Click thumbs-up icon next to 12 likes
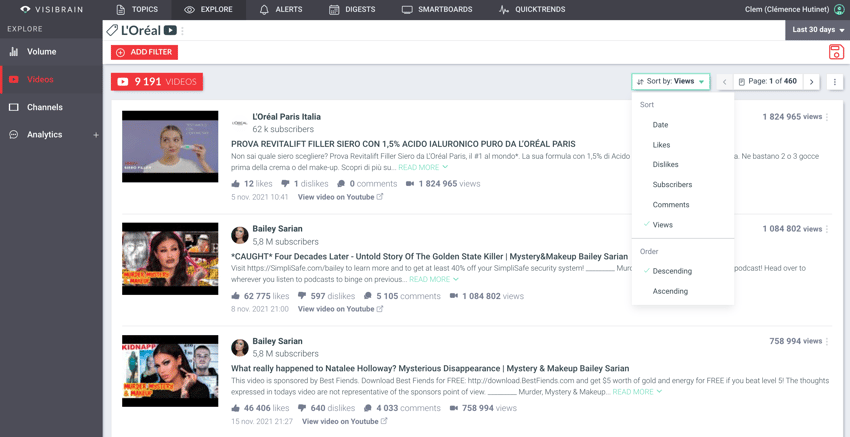This screenshot has width=850, height=437. click(x=236, y=184)
